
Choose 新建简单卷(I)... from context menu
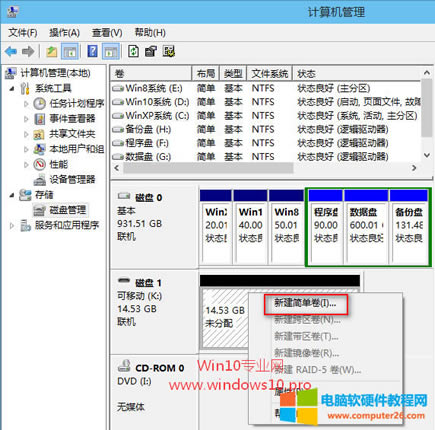[306, 304]
